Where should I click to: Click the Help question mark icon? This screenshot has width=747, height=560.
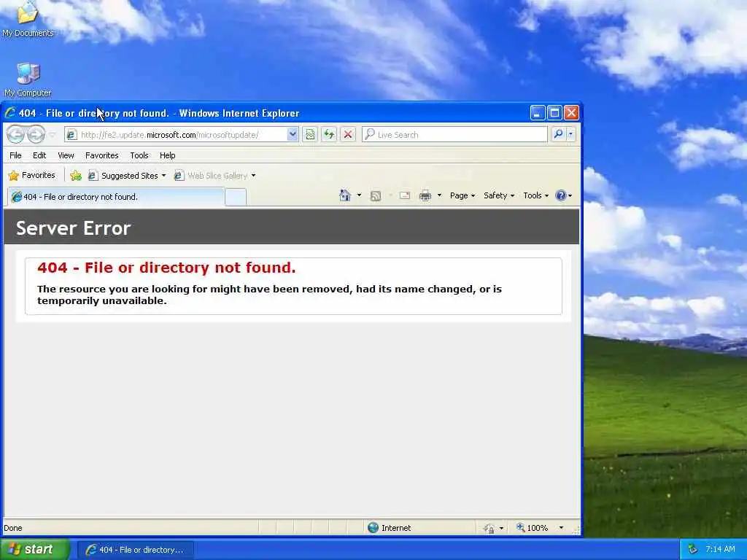pos(561,195)
